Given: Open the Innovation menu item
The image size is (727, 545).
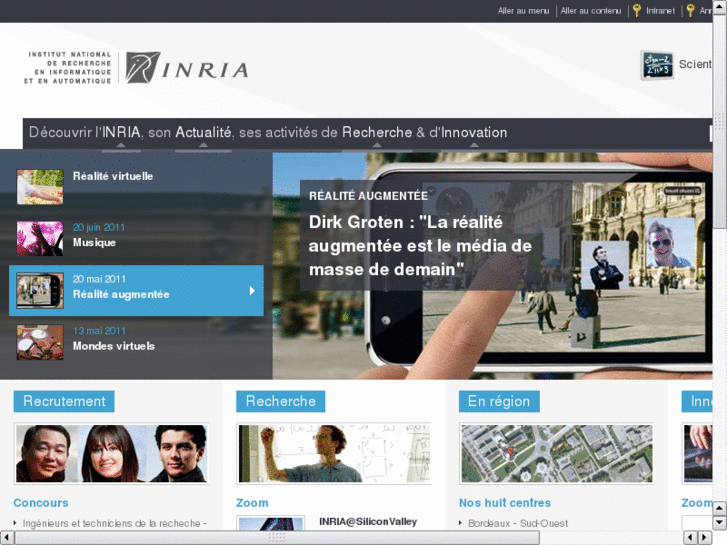Looking at the screenshot, I should (x=474, y=133).
